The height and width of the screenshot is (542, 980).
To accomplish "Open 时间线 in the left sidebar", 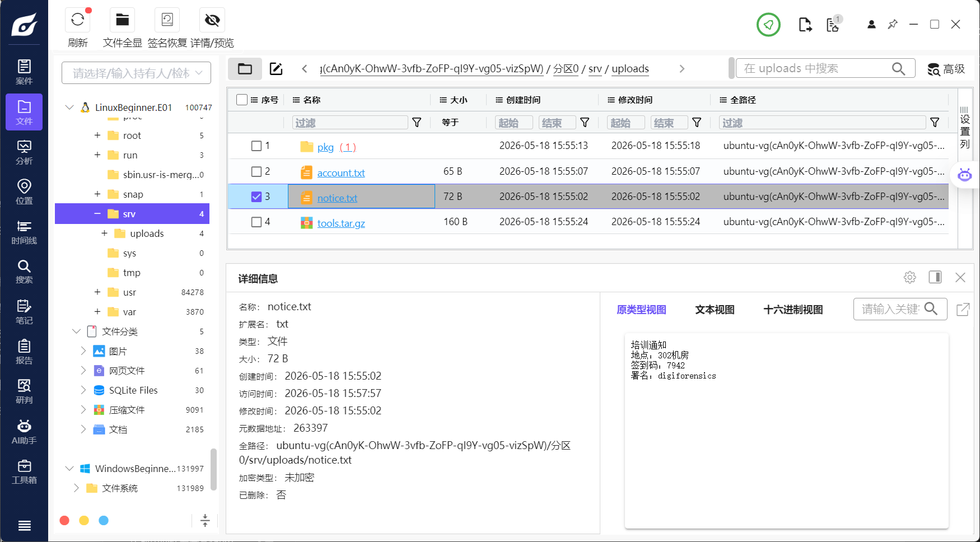I will (x=24, y=232).
